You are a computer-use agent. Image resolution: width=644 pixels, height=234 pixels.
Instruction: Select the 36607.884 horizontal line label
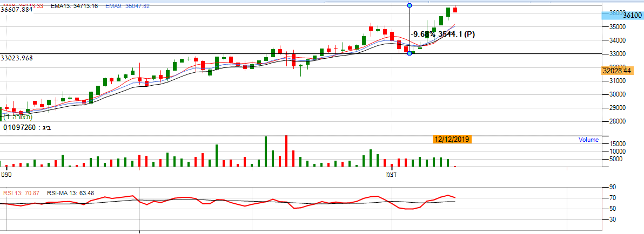tap(17, 10)
